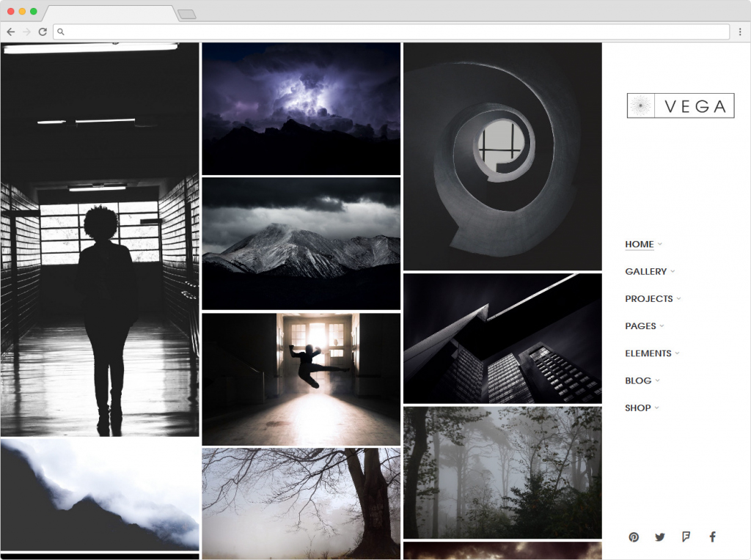Expand the Gallery menu chevron
Image resolution: width=751 pixels, height=560 pixels.
[673, 272]
